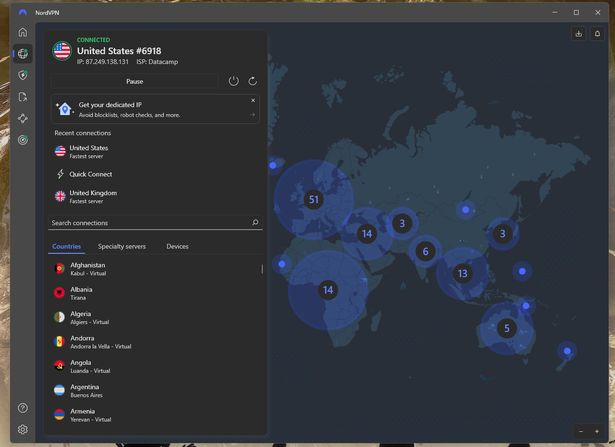Open Threat Protection shield sidebar icon
Viewport: 615px width, 447px height.
23,75
